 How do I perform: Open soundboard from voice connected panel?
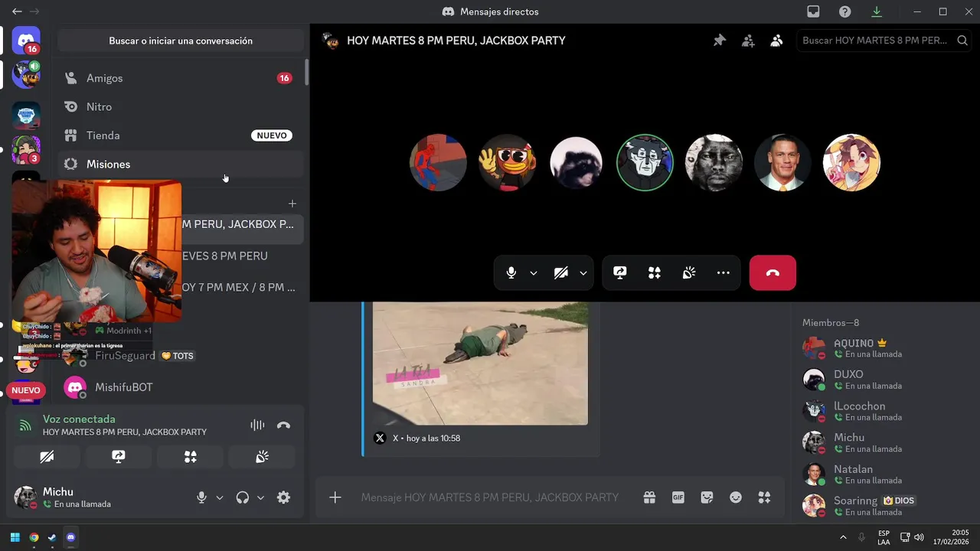click(262, 457)
